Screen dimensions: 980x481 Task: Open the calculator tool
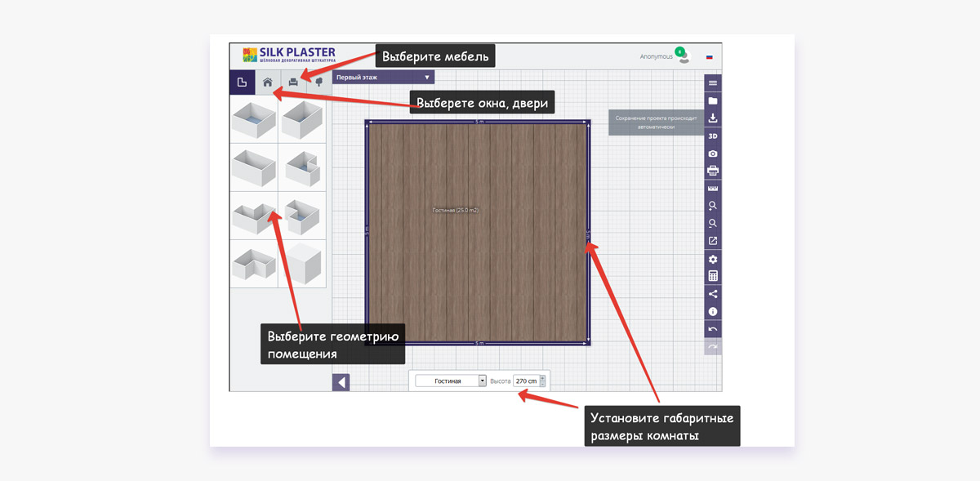coord(713,276)
